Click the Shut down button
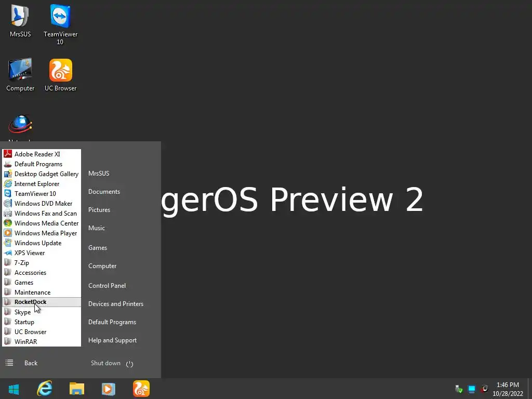 [105, 363]
